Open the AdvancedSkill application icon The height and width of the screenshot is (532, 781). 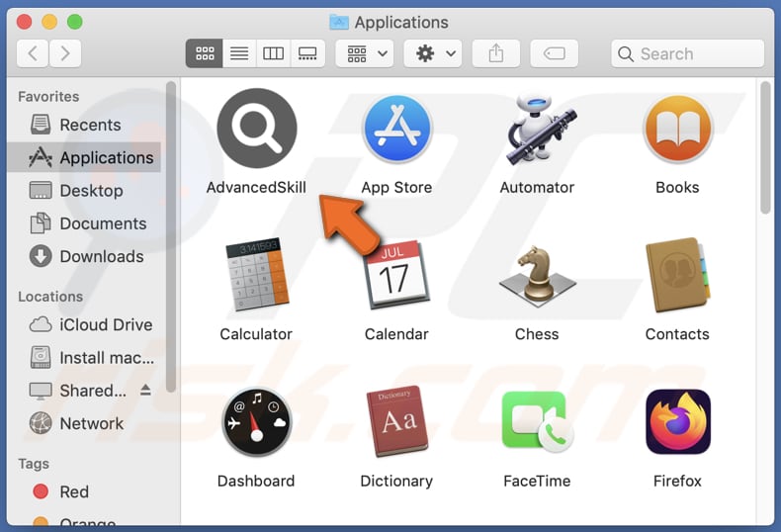(257, 129)
